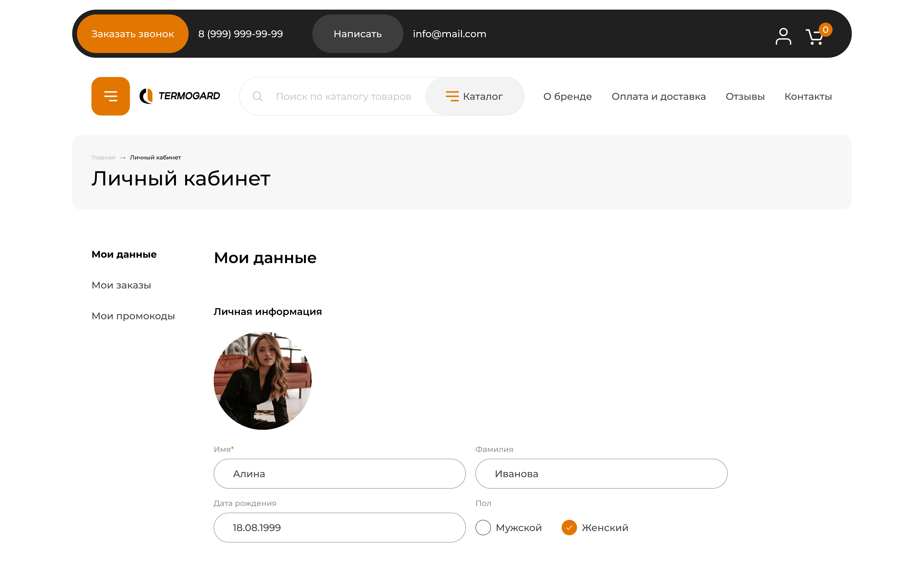Open the Каталог dropdown

click(x=474, y=96)
